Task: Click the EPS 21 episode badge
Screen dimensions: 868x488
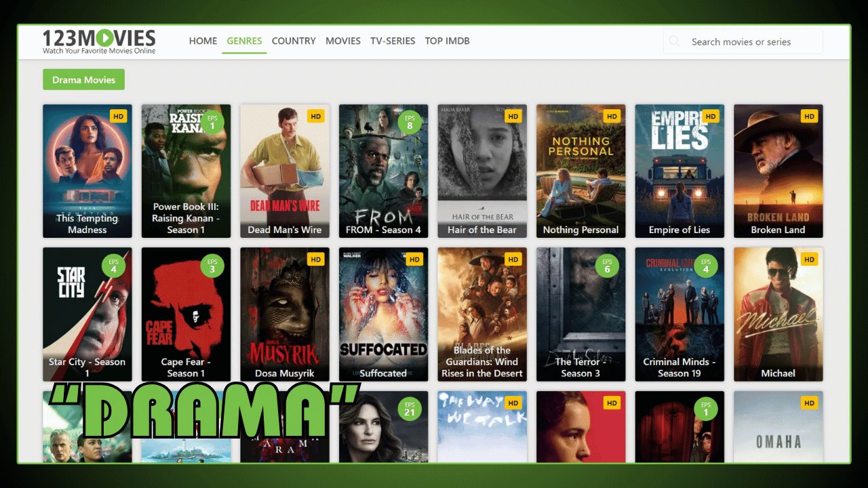Action: coord(410,409)
